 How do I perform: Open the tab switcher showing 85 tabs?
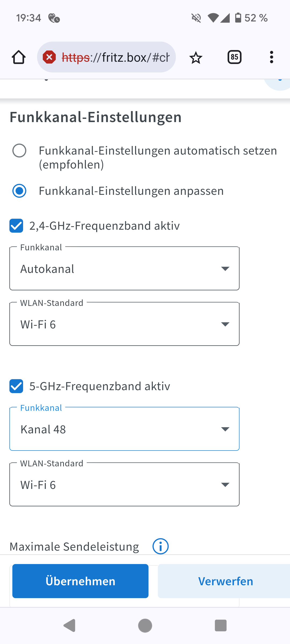pos(234,57)
